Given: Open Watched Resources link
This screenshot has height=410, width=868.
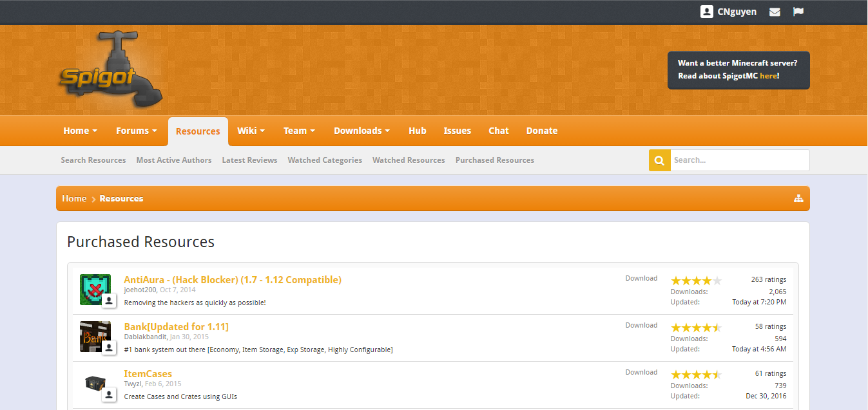Looking at the screenshot, I should [x=409, y=160].
